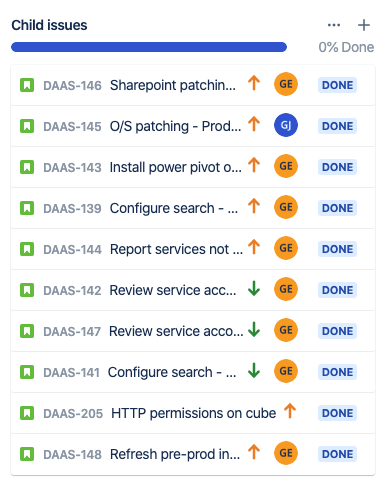Image resolution: width=390 pixels, height=485 pixels.
Task: Select the 'Sharepoint patchin...' issue summary
Action: [173, 85]
